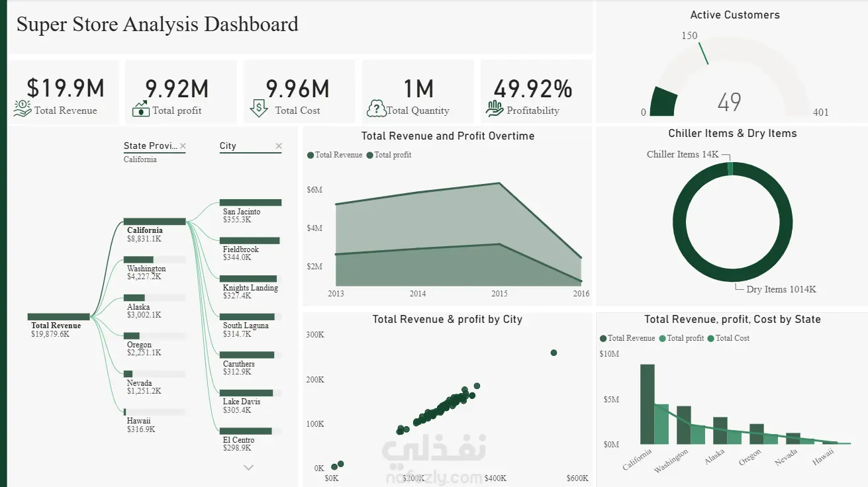The width and height of the screenshot is (868, 487).
Task: Click the gauge target marker at 150
Action: [703, 53]
